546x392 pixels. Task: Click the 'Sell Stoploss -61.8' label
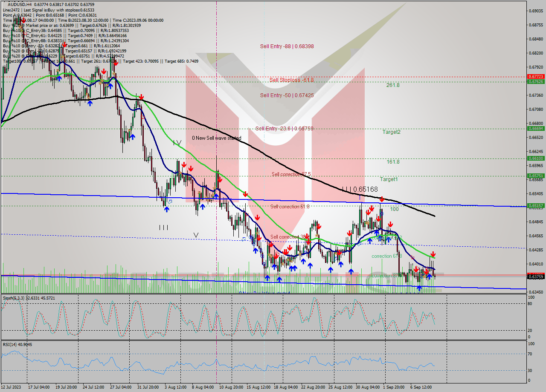(x=291, y=80)
